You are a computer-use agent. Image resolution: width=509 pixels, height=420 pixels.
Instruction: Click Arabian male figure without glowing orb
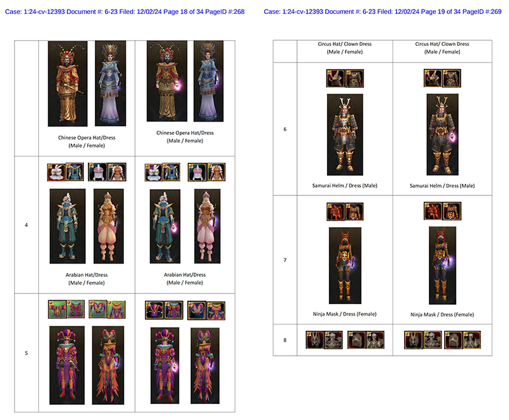tap(67, 227)
